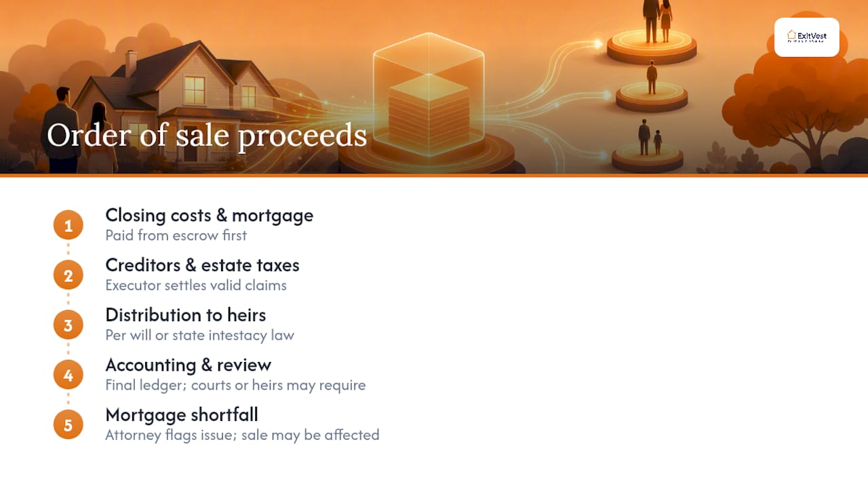Screen dimensions: 868x488
Task: Select the orange number 1 circle
Action: click(x=68, y=225)
